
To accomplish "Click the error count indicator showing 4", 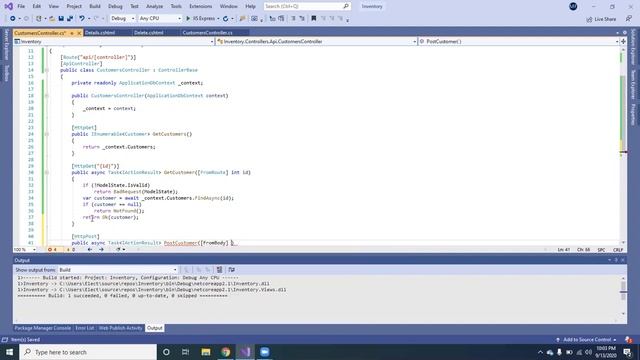I will (x=53, y=249).
